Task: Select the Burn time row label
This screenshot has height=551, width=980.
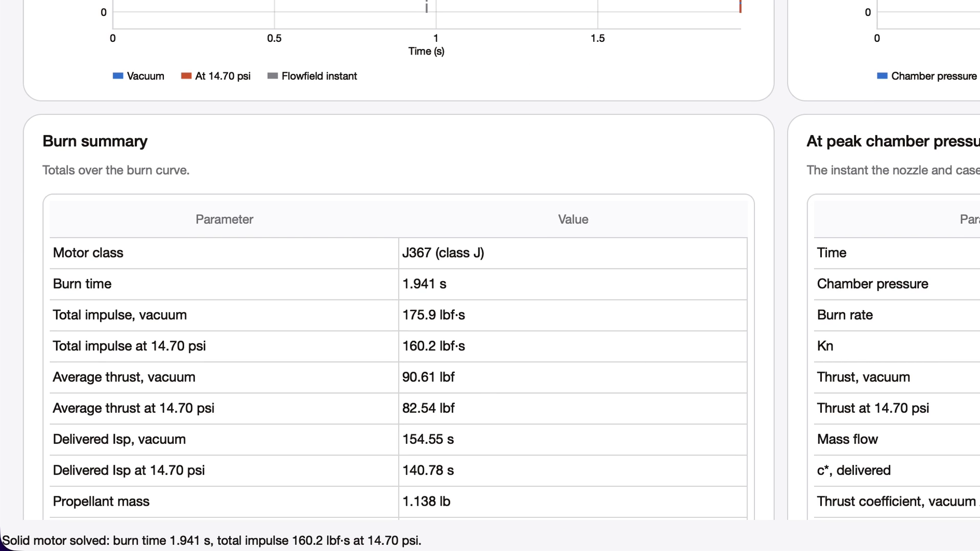Action: [x=82, y=284]
